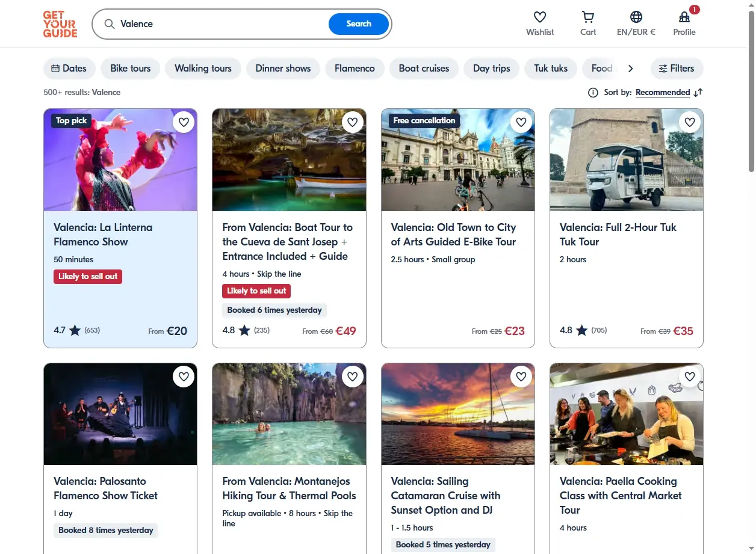Click the Free cancellation badge
This screenshot has width=756, height=554.
tap(424, 121)
